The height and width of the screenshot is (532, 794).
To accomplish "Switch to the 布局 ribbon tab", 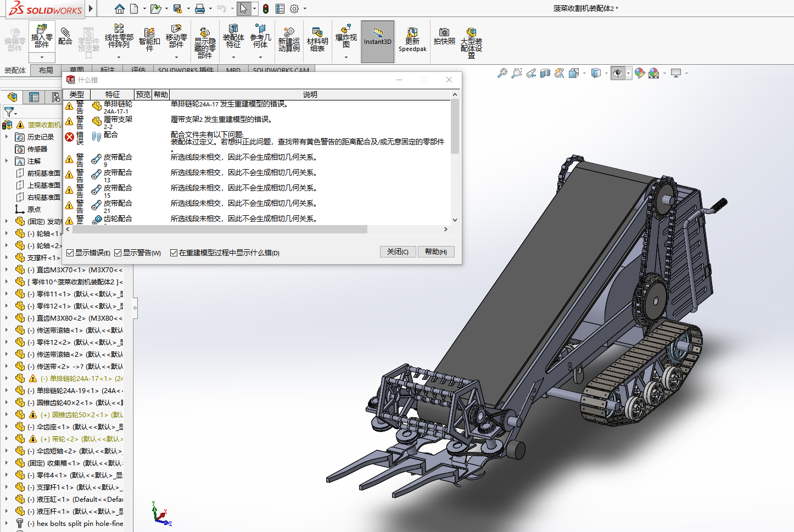I will coord(46,70).
